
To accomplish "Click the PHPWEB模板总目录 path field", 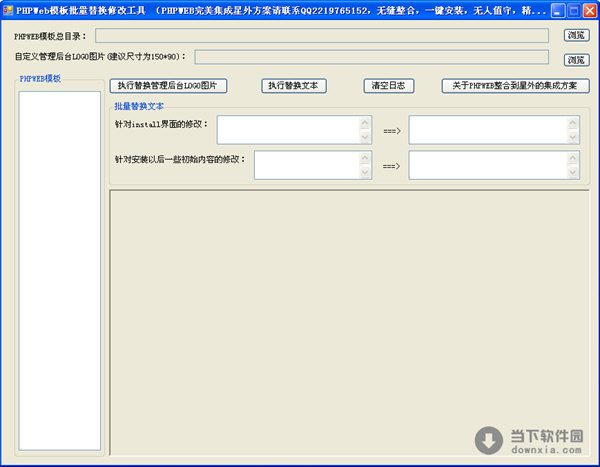I will point(322,36).
